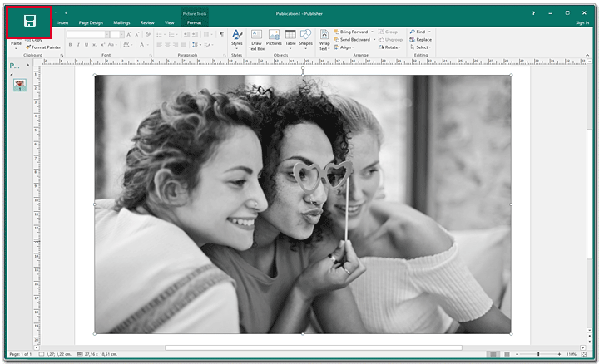Click the Sign in link
599x364 pixels.
coord(582,23)
